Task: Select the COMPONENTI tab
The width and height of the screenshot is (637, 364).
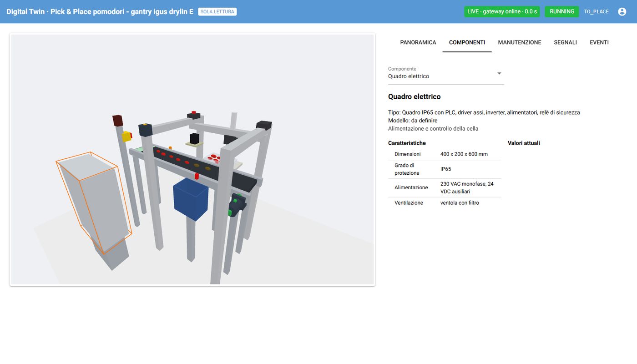Action: (467, 42)
